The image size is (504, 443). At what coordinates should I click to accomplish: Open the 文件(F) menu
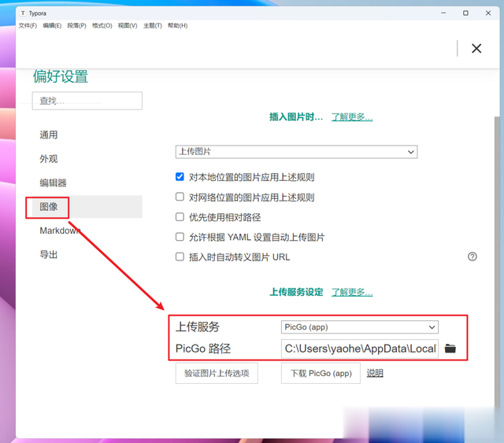[28, 26]
